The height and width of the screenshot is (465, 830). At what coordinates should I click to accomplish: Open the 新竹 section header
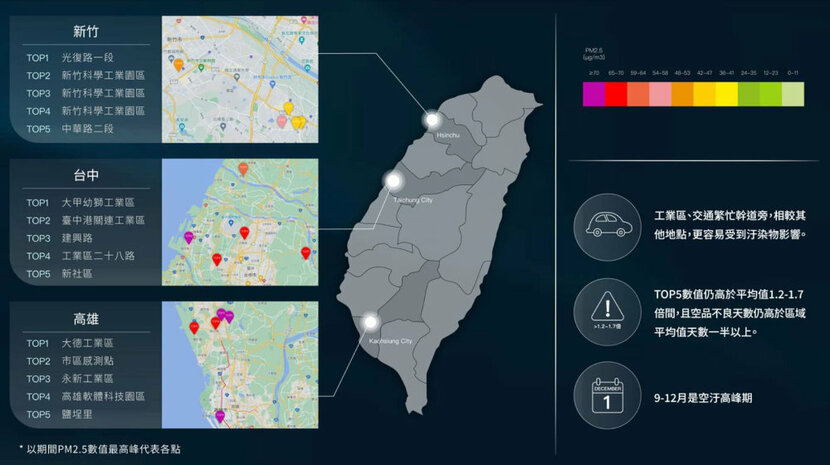[x=87, y=29]
